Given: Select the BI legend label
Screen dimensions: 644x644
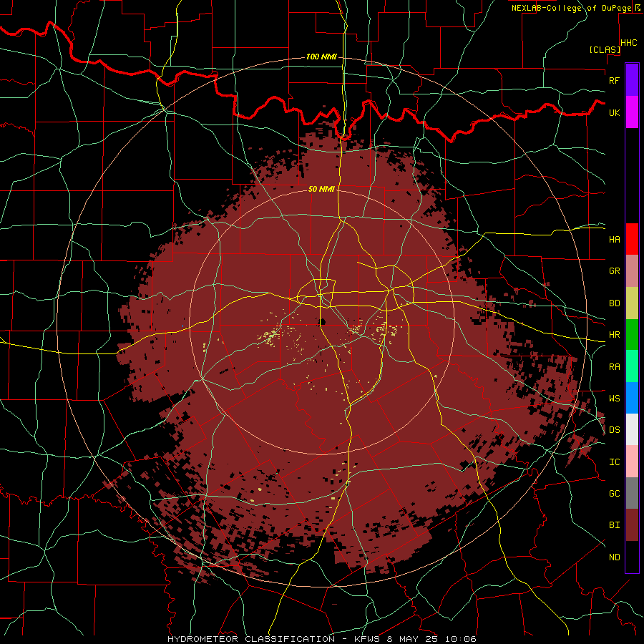Looking at the screenshot, I should pos(614,525).
